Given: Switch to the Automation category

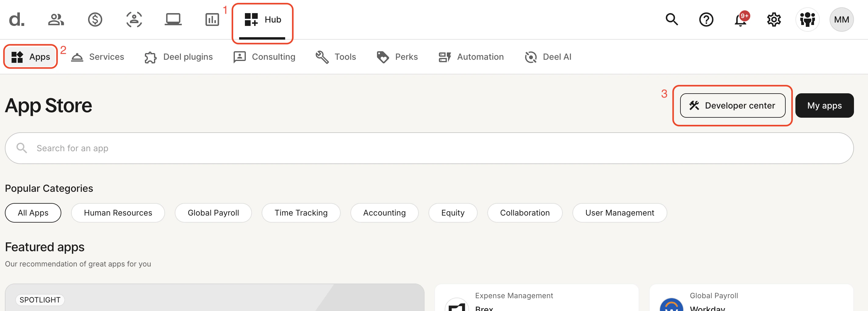Looking at the screenshot, I should click(x=471, y=57).
